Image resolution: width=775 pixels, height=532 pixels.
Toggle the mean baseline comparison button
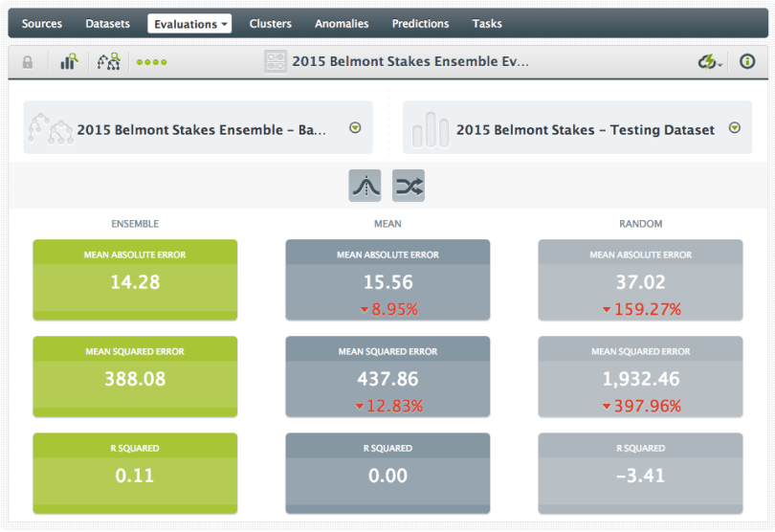pos(365,186)
